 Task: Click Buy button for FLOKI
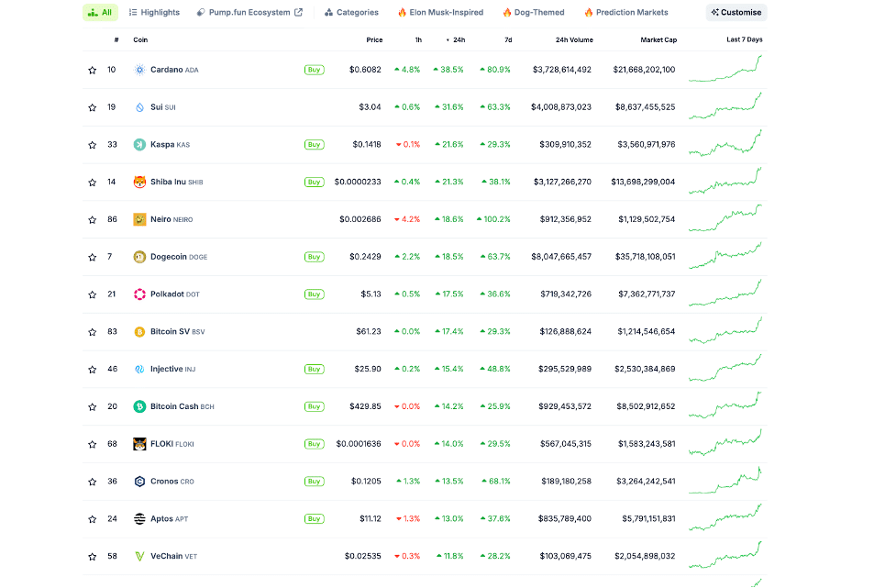(315, 444)
